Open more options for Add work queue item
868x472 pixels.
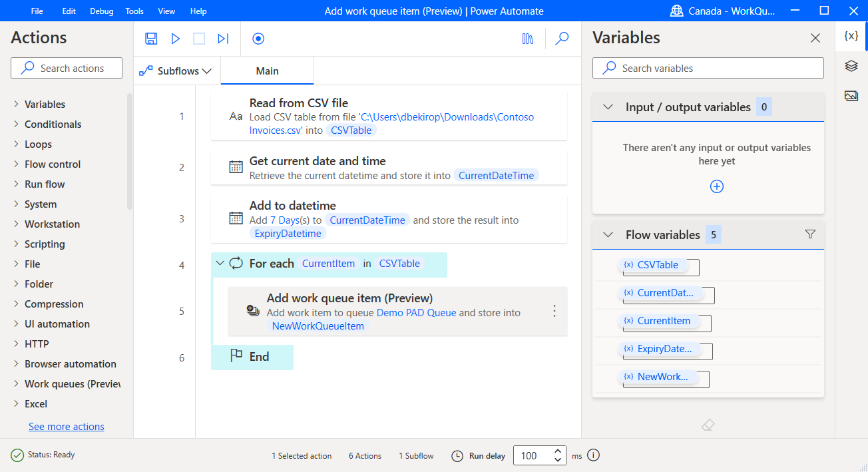[554, 311]
